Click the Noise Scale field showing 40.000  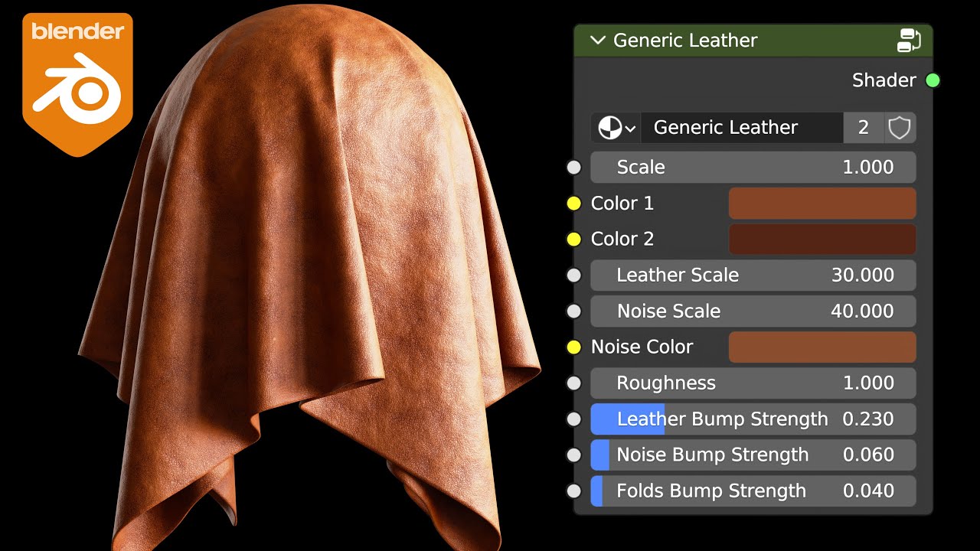[x=753, y=311]
